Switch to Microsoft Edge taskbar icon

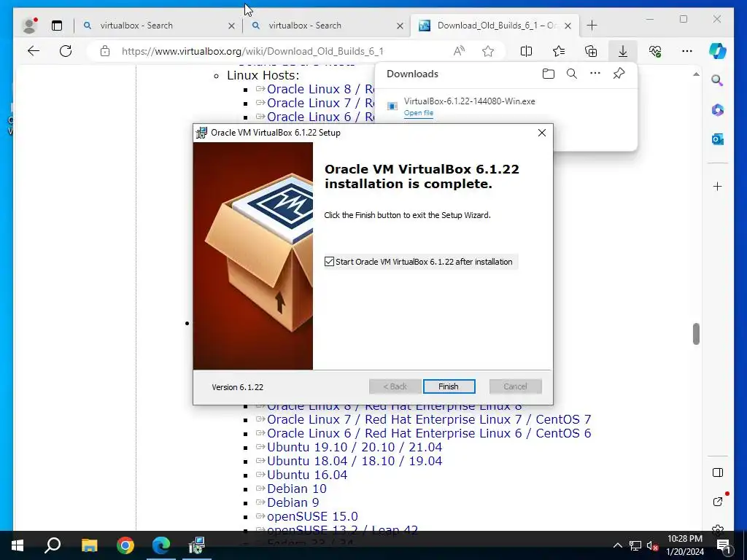coord(161,545)
